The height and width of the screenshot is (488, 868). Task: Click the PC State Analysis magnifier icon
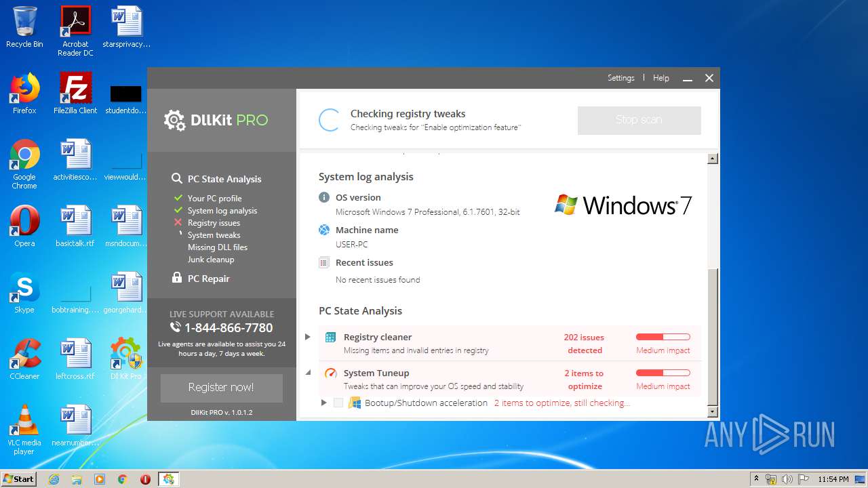coord(176,178)
